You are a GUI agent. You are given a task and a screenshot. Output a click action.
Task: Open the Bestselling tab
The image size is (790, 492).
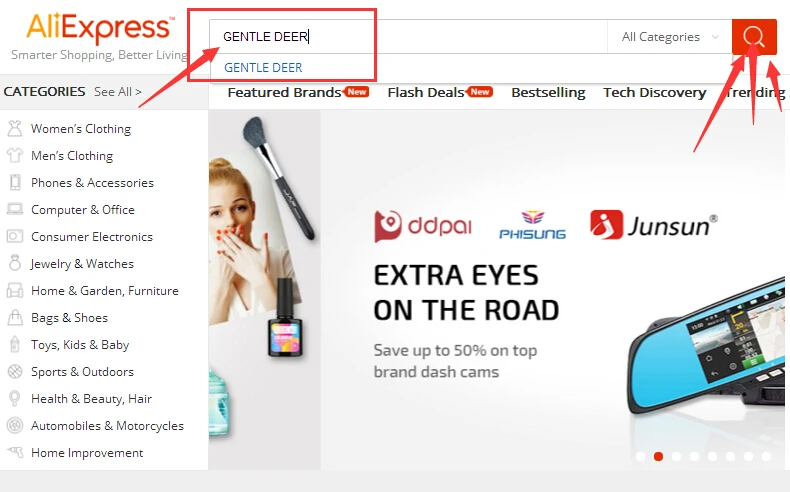(x=548, y=93)
